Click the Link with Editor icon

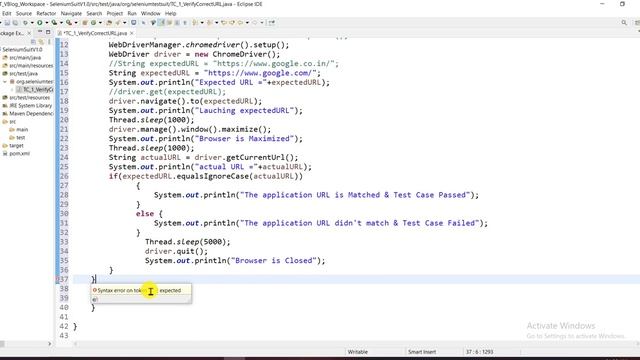[41, 42]
